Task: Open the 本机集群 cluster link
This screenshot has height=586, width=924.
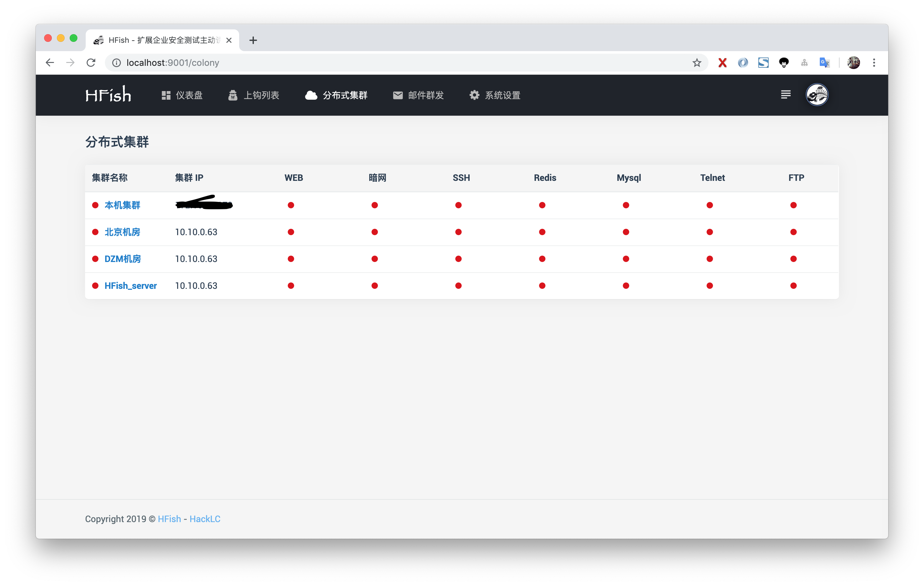Action: click(x=122, y=205)
